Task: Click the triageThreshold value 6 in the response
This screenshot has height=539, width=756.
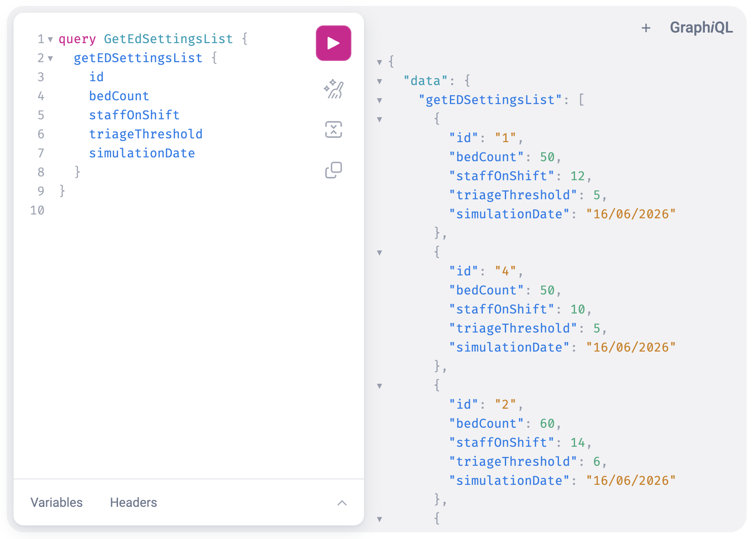Action: point(597,462)
